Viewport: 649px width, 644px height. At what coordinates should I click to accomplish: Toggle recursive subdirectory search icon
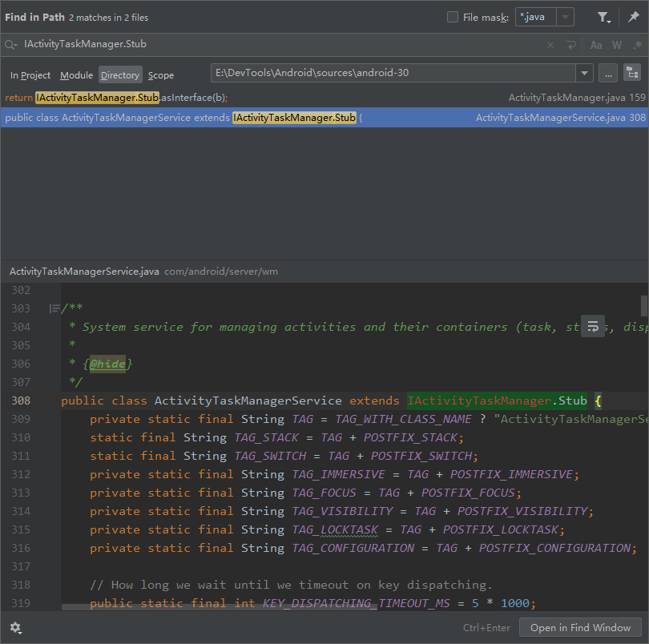[x=632, y=73]
